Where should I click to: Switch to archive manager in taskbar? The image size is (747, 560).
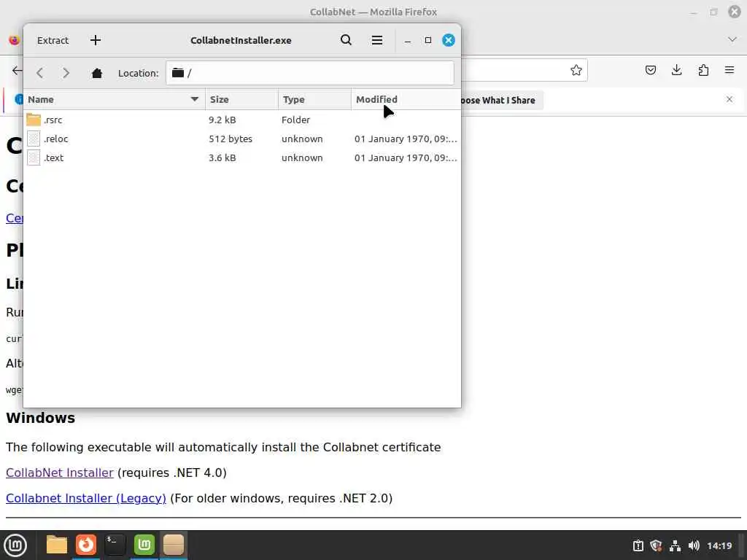[174, 545]
